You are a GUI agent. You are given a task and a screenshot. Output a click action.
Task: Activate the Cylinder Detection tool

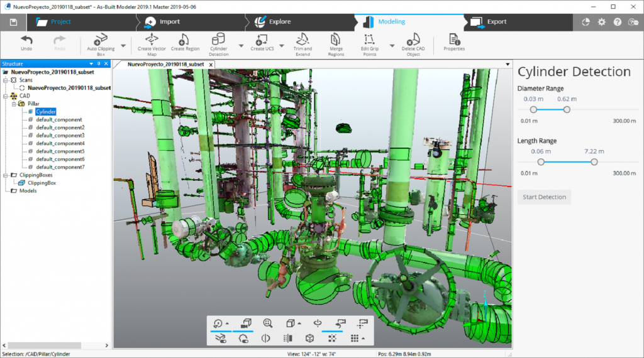(x=218, y=45)
